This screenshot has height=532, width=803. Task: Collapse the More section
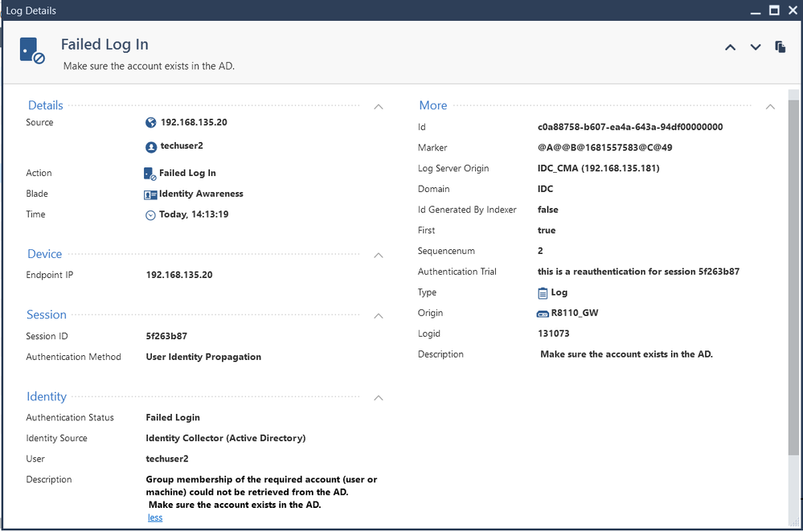click(x=770, y=107)
